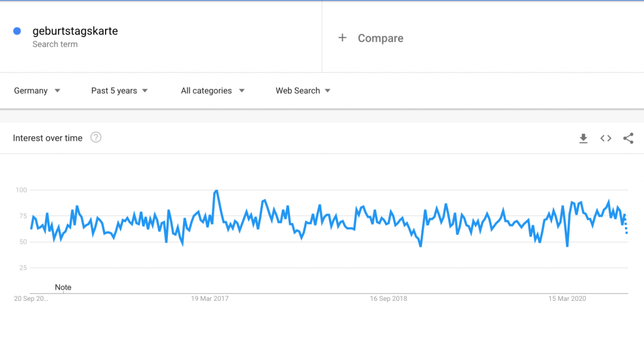This screenshot has width=644, height=341.
Task: Open the embed code icon
Action: tap(606, 139)
